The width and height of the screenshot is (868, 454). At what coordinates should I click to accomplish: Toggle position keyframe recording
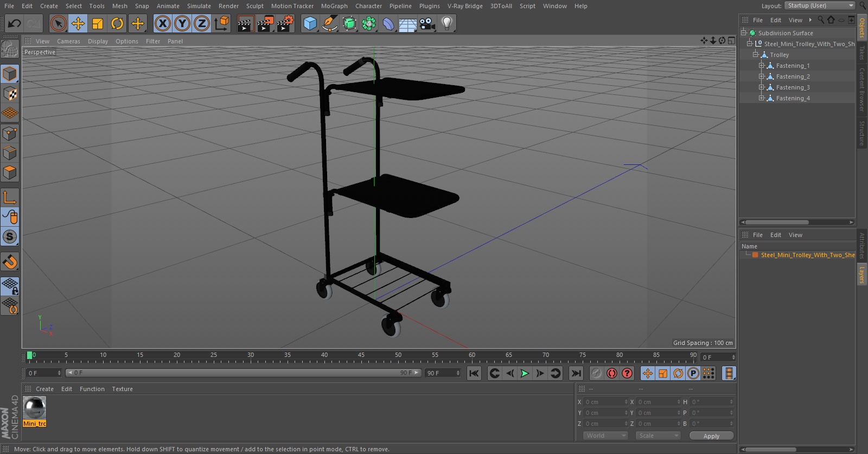pos(648,373)
